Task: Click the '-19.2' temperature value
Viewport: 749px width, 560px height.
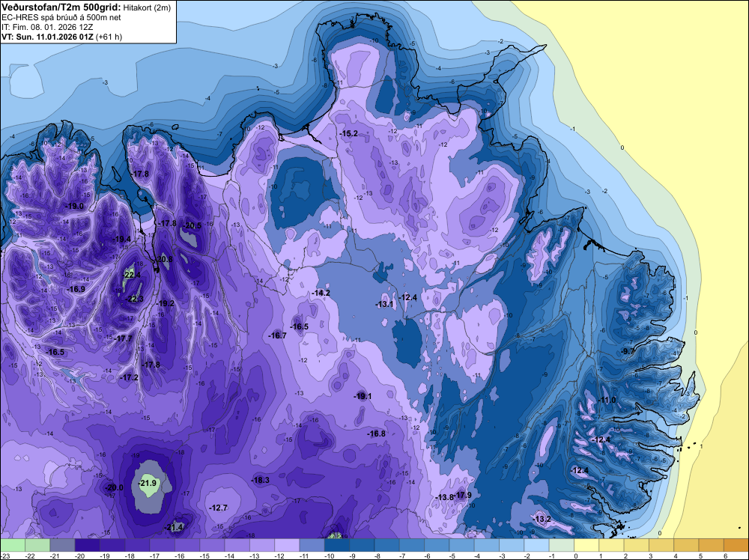Action: (166, 303)
